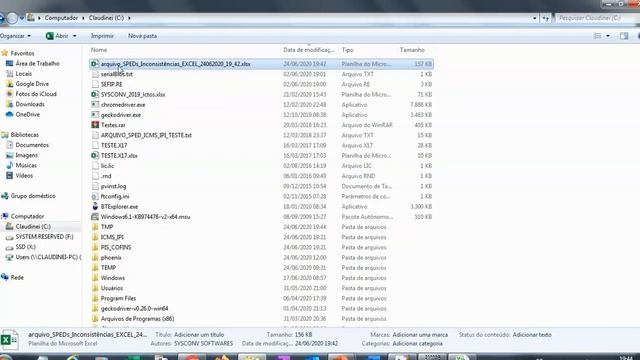Screen dimensions: 640x360
Task: Open the dropdown arrow next to Abrir
Action: tap(75, 36)
